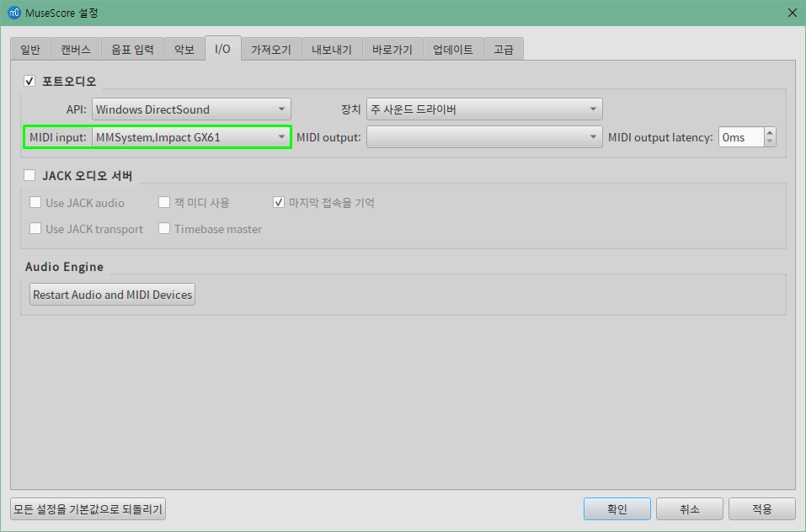This screenshot has height=532, width=806.
Task: Select the I/O tab
Action: [222, 48]
